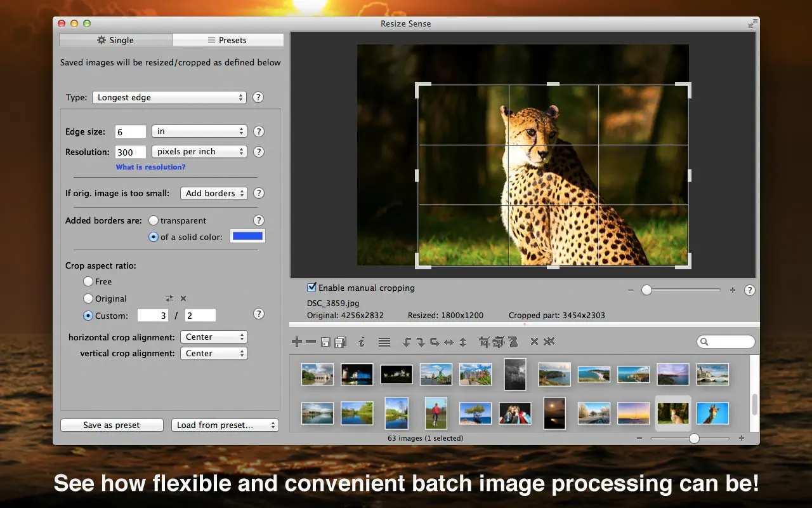Click help icon next to the Type dropdown
812x508 pixels.
(x=258, y=98)
